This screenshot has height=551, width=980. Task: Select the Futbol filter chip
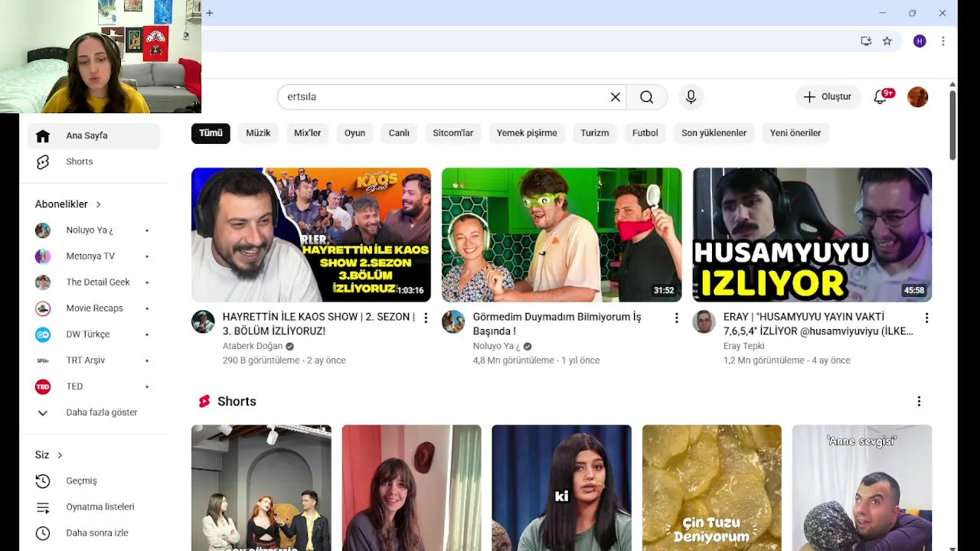[645, 133]
